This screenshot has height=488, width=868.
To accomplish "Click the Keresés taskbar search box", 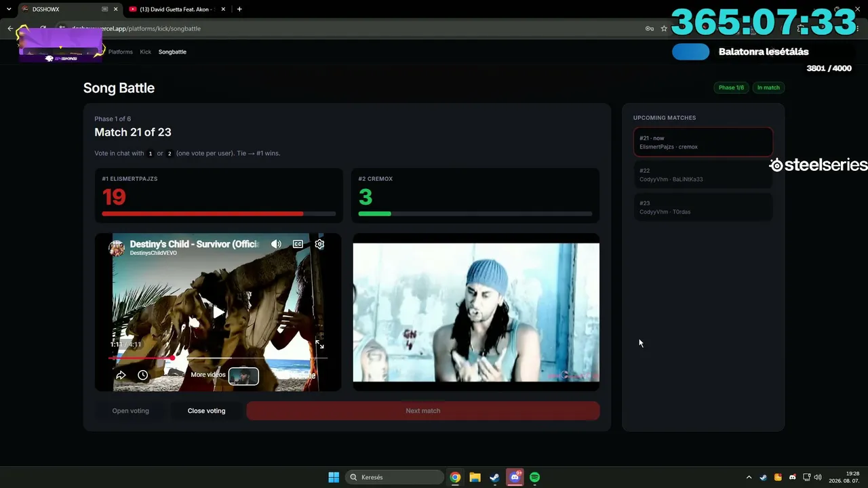I will pos(393,477).
